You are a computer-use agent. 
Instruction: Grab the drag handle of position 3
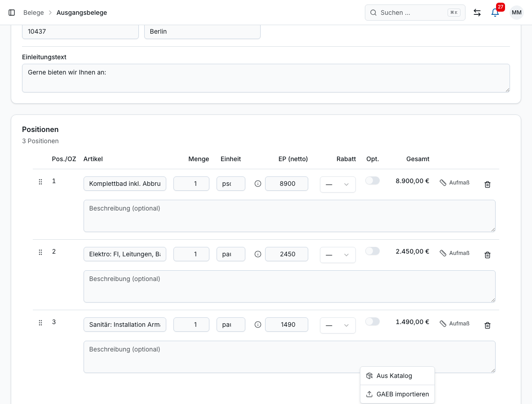[40, 323]
